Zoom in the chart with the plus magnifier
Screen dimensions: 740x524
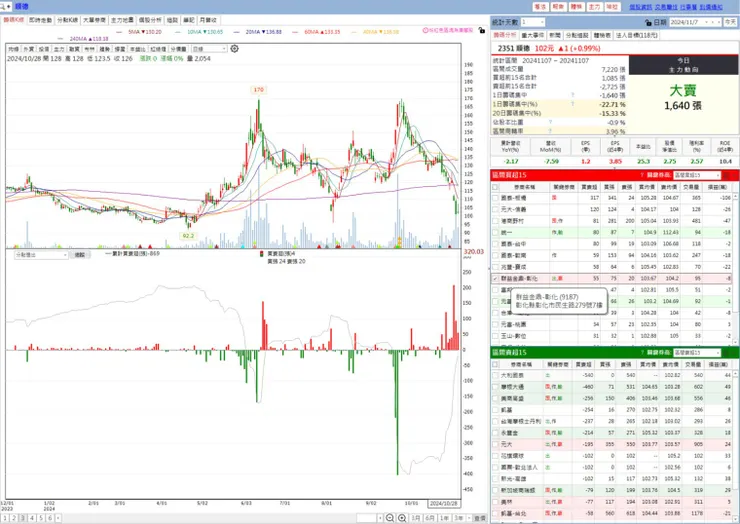pyautogui.click(x=402, y=518)
